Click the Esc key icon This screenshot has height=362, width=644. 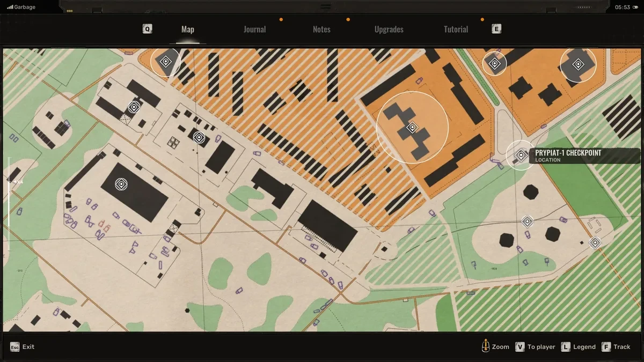tap(14, 347)
